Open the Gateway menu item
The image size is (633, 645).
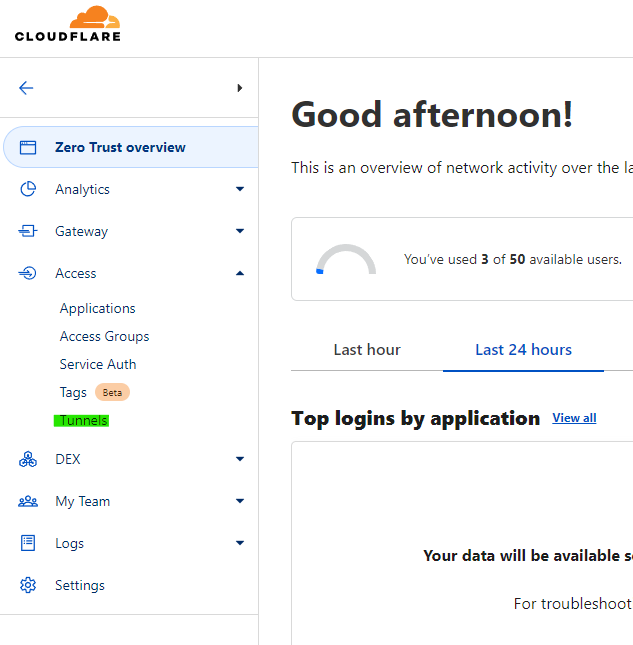81,231
